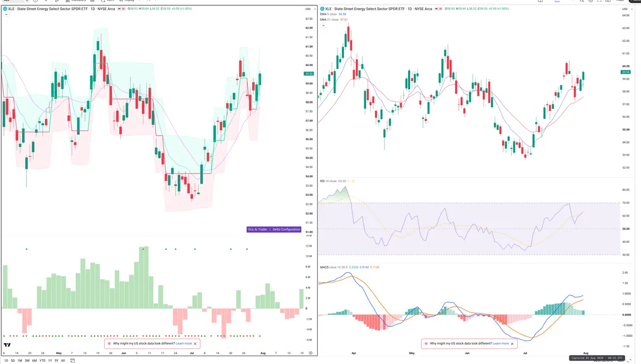This screenshot has height=364, width=641.
Task: Collapse the indicator legend under EMA 21
Action: (324, 26)
